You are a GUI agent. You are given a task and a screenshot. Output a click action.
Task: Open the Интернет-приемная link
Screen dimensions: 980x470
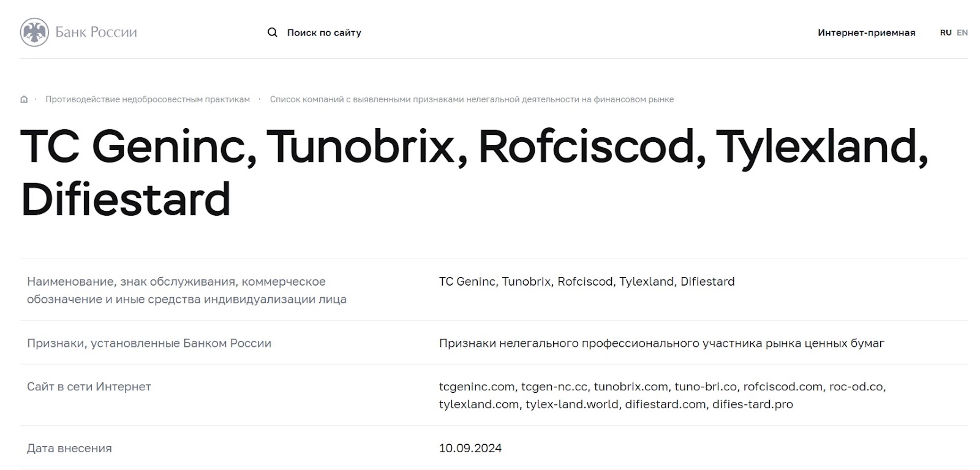click(x=866, y=32)
